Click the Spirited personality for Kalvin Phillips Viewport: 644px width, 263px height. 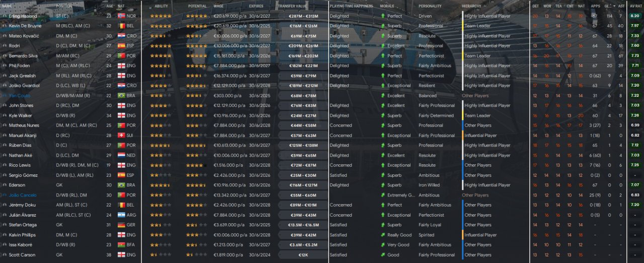coord(426,235)
